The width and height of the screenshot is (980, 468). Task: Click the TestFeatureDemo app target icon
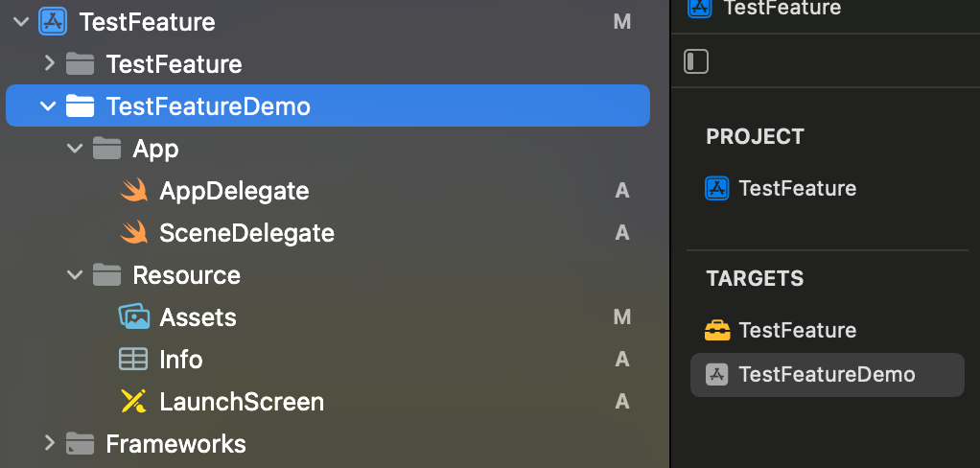click(x=717, y=375)
